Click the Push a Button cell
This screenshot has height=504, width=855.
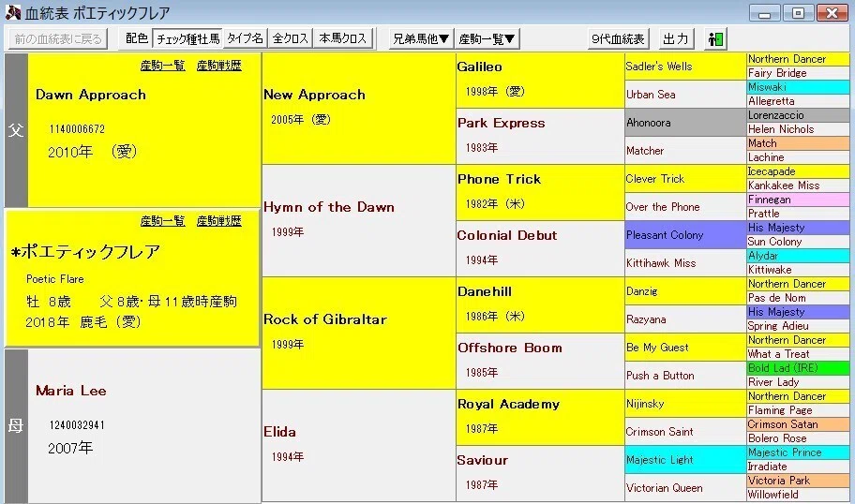685,376
